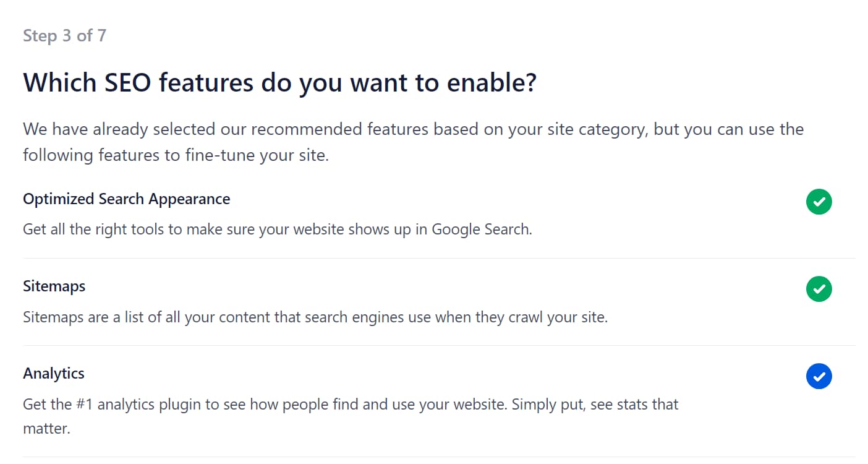The width and height of the screenshot is (868, 464).
Task: Click the "Sitemaps are a list" description
Action: [x=315, y=317]
